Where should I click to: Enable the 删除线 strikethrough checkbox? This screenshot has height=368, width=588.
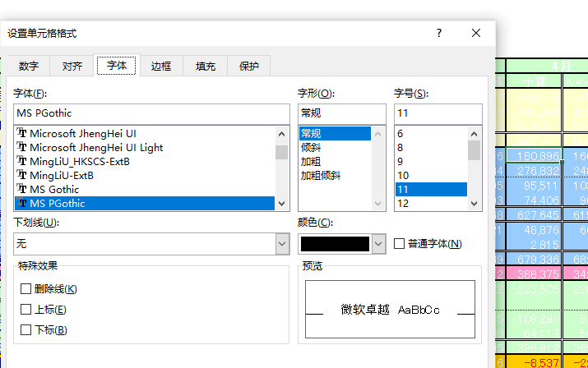26,289
